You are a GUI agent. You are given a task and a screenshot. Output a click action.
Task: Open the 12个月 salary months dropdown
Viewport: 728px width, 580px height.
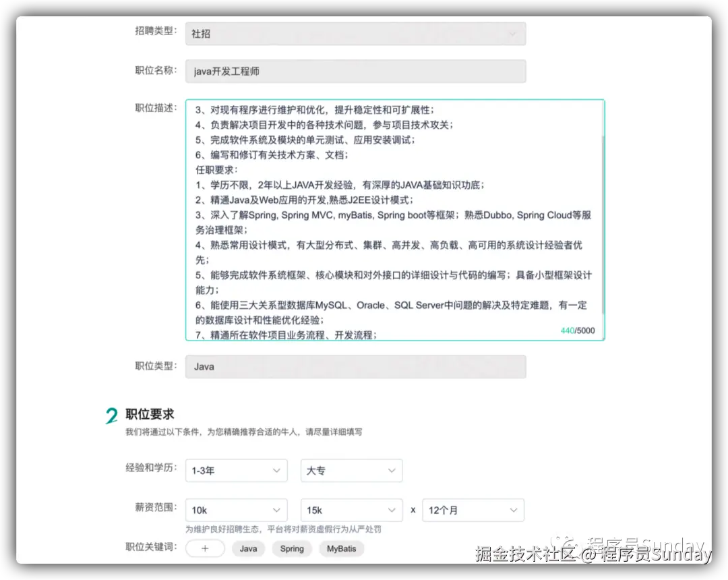point(473,510)
